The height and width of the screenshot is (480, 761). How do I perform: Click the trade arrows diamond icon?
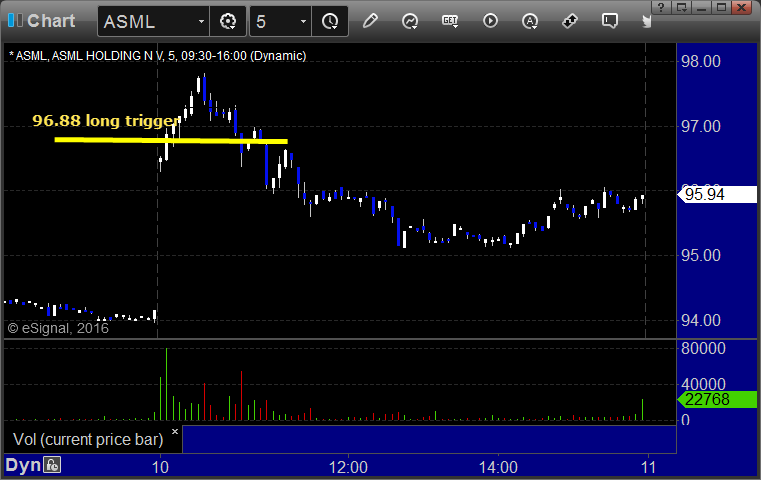[570, 21]
